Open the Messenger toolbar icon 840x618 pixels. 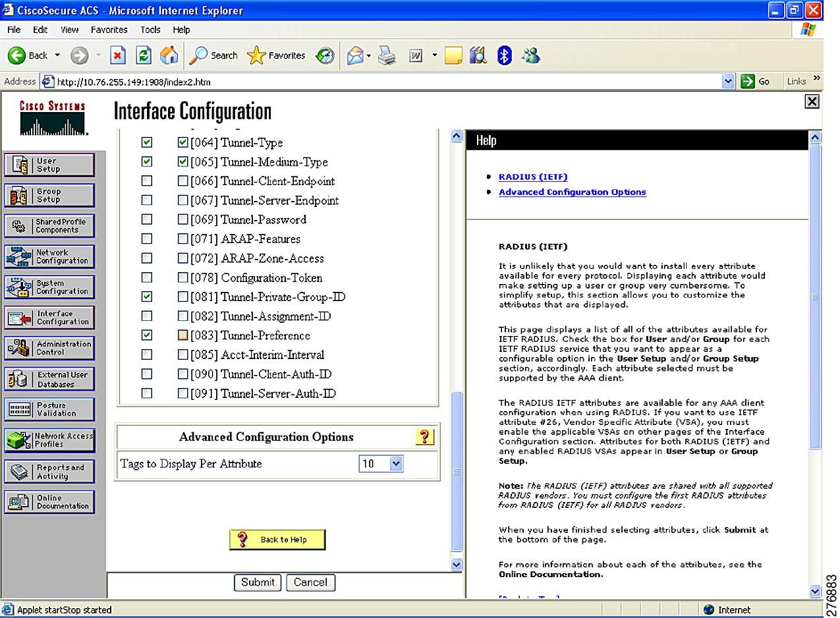530,56
